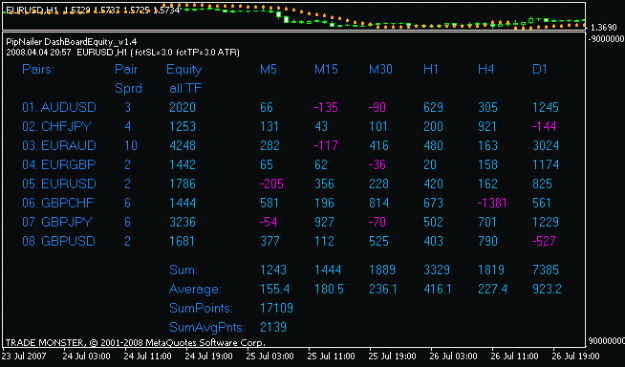The image size is (625, 367).
Task: Click the Pairs: header label
Action: click(x=38, y=69)
